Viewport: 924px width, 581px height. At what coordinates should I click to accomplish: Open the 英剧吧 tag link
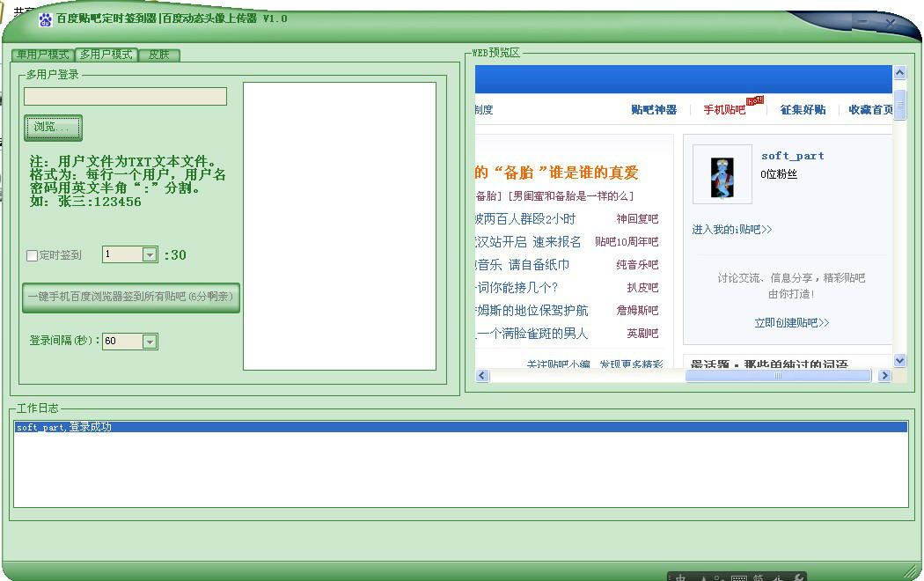click(642, 334)
